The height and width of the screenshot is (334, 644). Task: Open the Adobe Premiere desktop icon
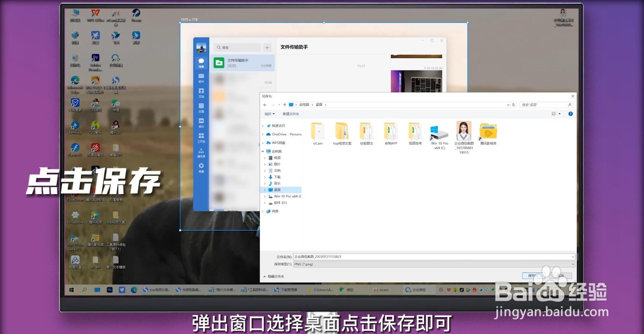point(95,62)
